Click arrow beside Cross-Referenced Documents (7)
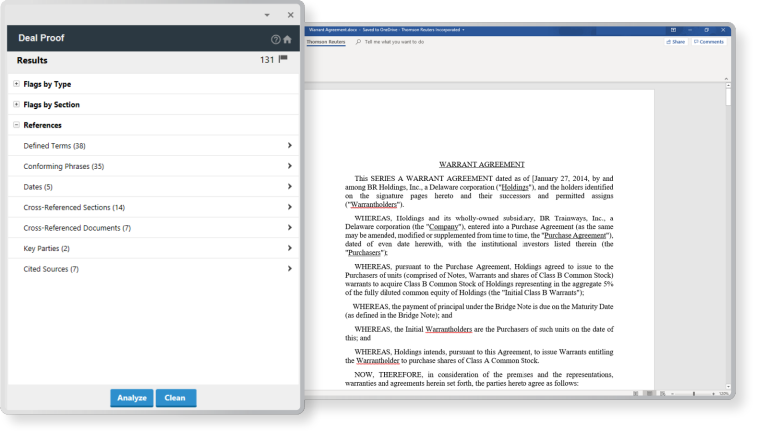The image size is (768, 432). (289, 228)
